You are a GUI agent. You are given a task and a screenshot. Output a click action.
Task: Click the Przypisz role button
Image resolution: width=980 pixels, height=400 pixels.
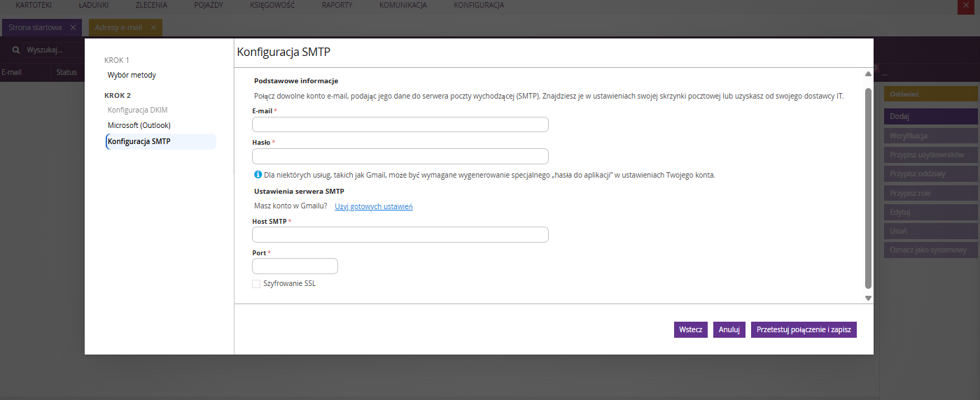tap(930, 193)
